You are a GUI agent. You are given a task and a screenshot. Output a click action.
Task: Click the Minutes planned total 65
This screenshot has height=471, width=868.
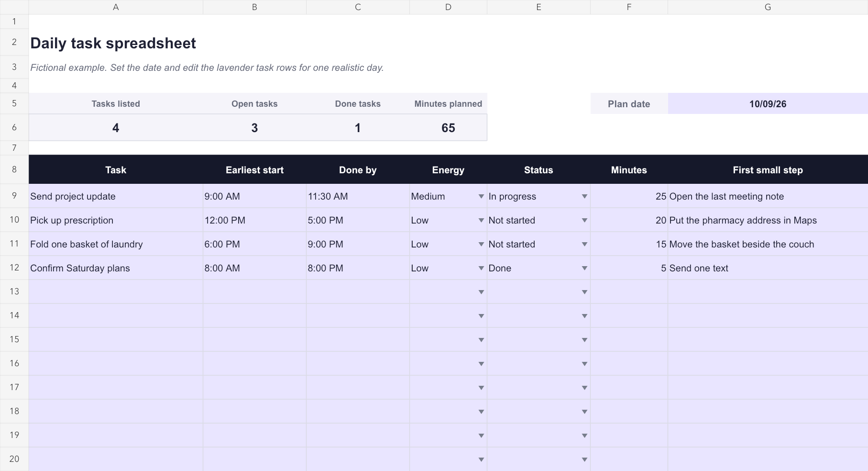click(448, 128)
